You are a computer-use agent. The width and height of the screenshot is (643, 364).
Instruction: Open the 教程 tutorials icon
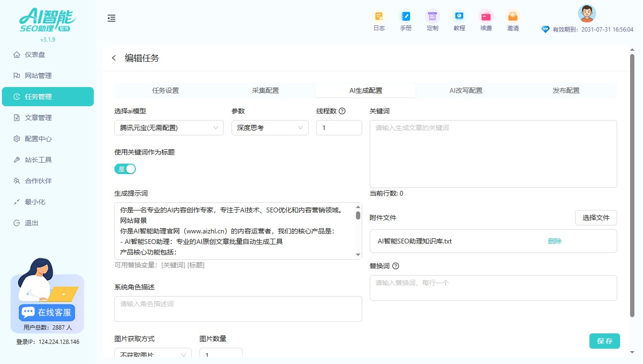pos(459,21)
